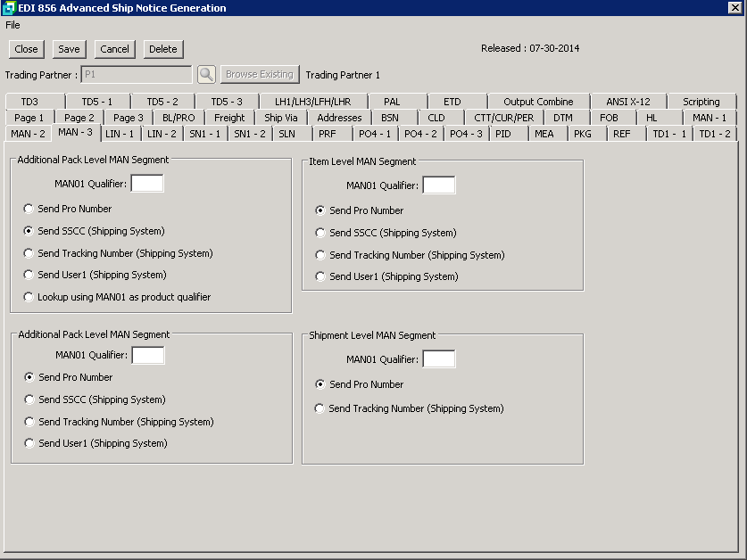The image size is (747, 560).
Task: Select Lookup using MAN01 as product qualifier
Action: (x=29, y=297)
